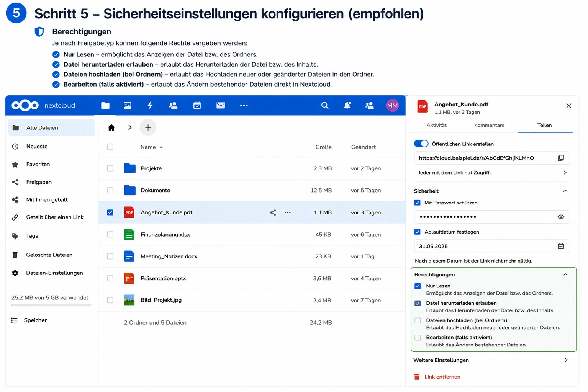Toggle the Nur Lesen permission checkbox
588x392 pixels.
pos(418,286)
